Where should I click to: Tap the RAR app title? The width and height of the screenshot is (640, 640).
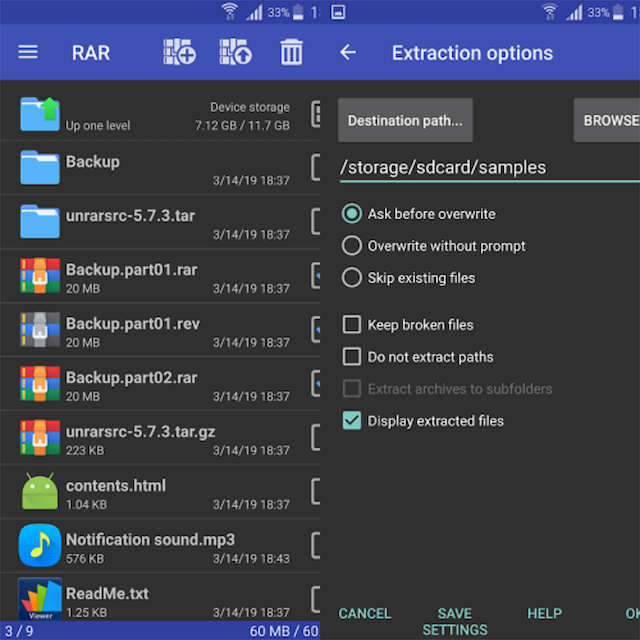[91, 53]
